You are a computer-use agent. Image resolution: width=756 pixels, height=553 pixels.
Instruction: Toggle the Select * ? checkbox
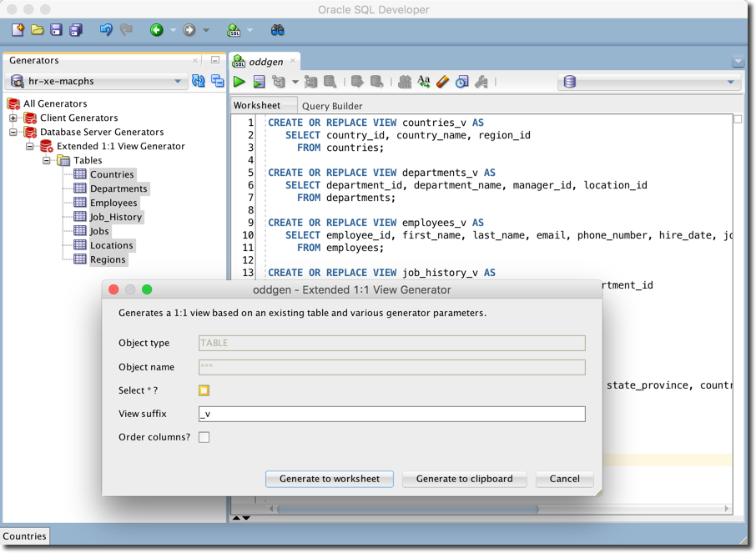(x=204, y=390)
